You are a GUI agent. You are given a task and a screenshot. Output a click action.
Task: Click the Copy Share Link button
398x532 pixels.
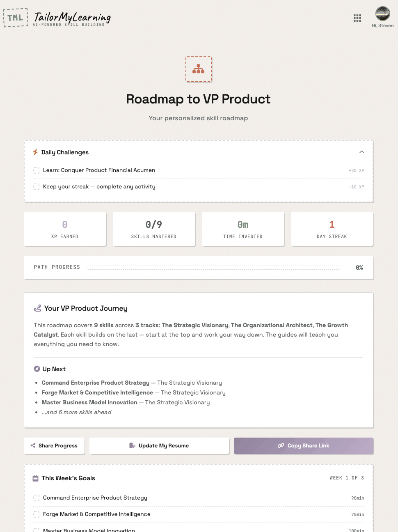[303, 445]
